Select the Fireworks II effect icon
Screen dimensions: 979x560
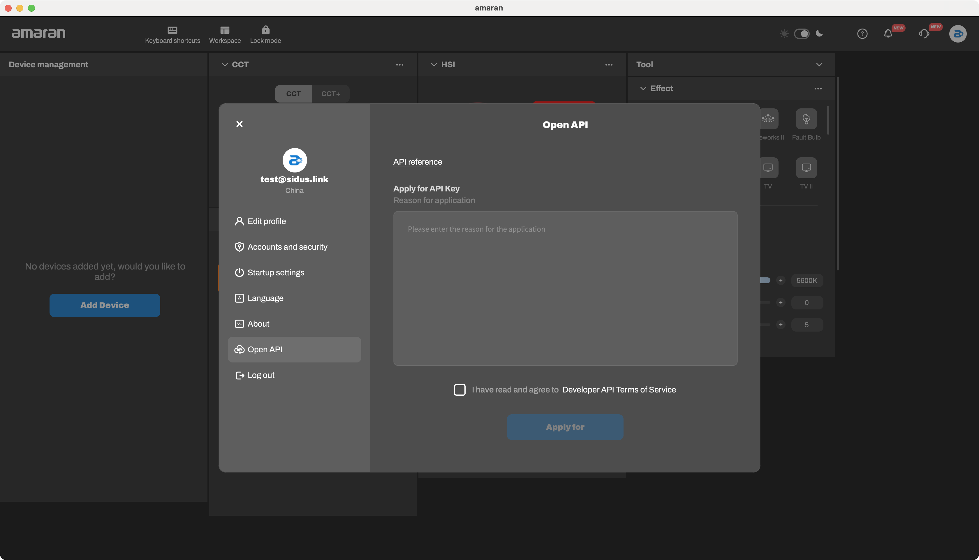(769, 119)
